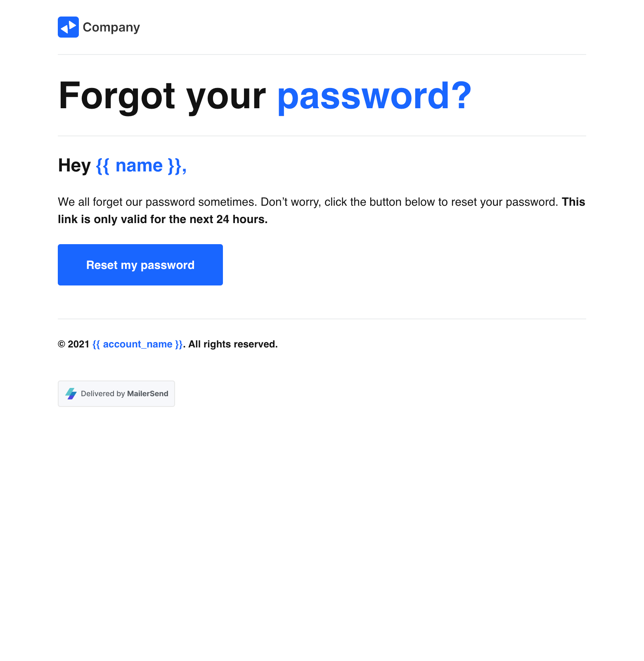Click the bold "MailerSend" word in badge
644x661 pixels.
tap(148, 394)
